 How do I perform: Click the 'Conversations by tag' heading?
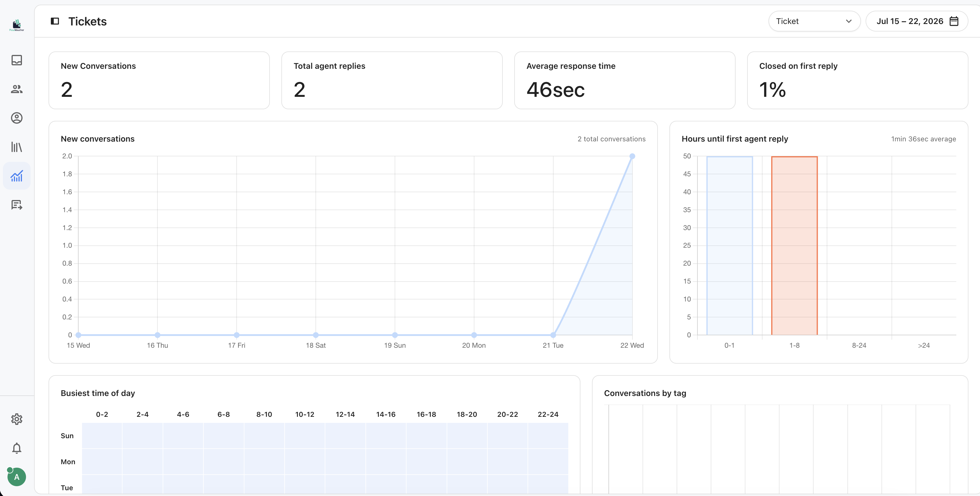[x=645, y=393]
